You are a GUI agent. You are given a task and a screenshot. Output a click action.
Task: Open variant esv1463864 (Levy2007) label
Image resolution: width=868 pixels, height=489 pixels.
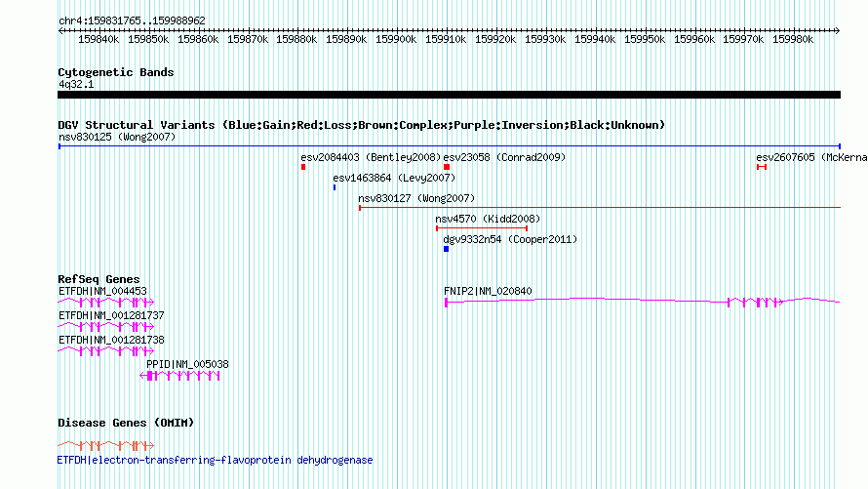pyautogui.click(x=394, y=178)
